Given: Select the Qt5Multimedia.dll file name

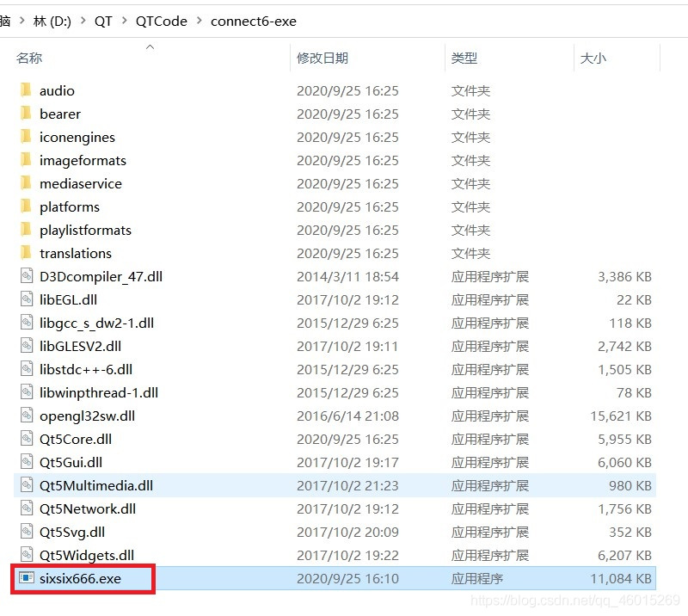Looking at the screenshot, I should tap(96, 486).
